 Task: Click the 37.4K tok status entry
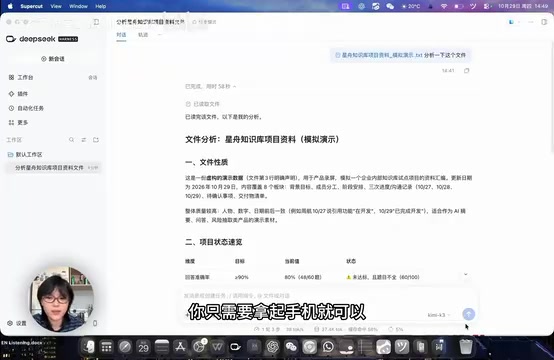pos(328,329)
